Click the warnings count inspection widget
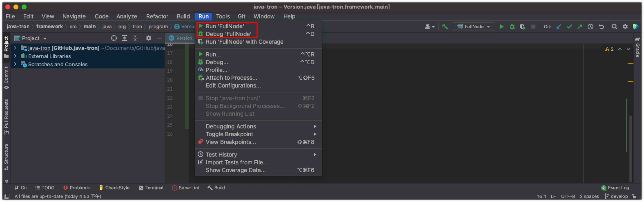This screenshot has height=202, width=644. click(609, 49)
